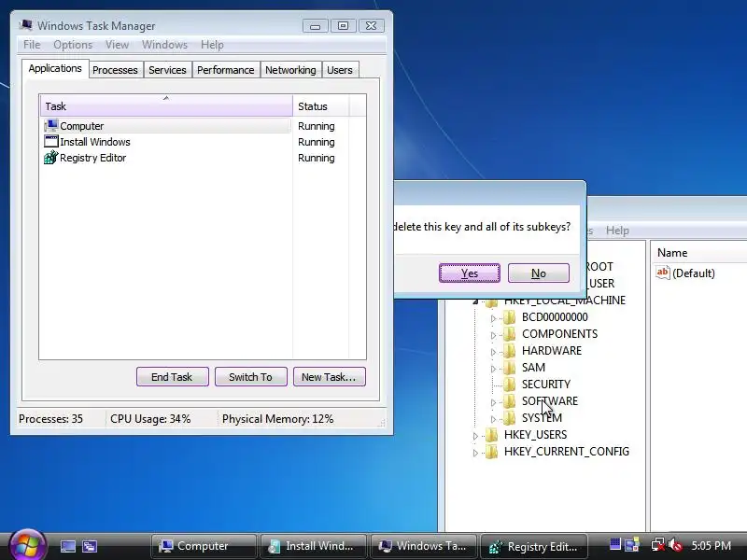Viewport: 747px width, 560px height.
Task: Open Task Manager File menu
Action: tap(32, 45)
